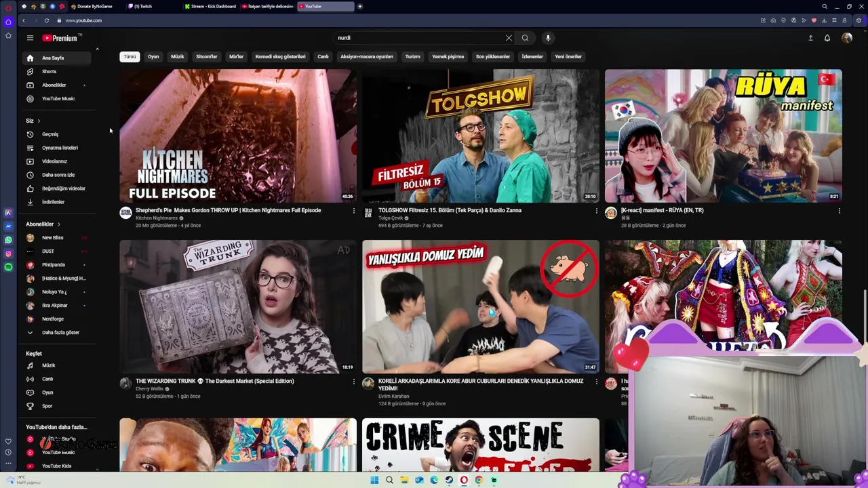
Task: Select Yeni öneriler filter chip
Action: pos(568,57)
